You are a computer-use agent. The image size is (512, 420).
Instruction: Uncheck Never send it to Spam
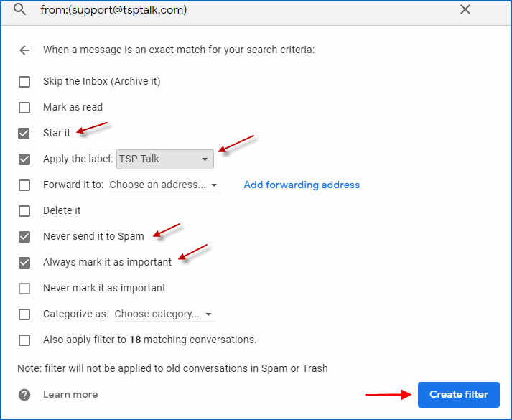point(24,236)
